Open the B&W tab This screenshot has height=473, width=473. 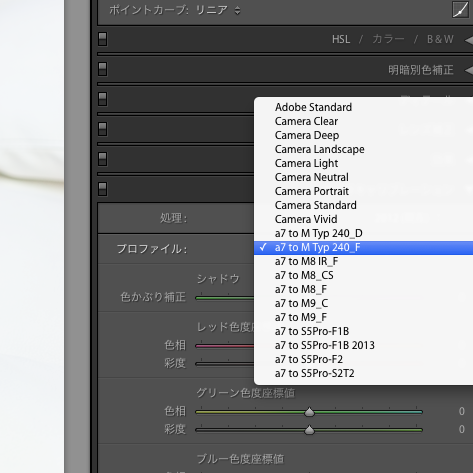(440, 39)
